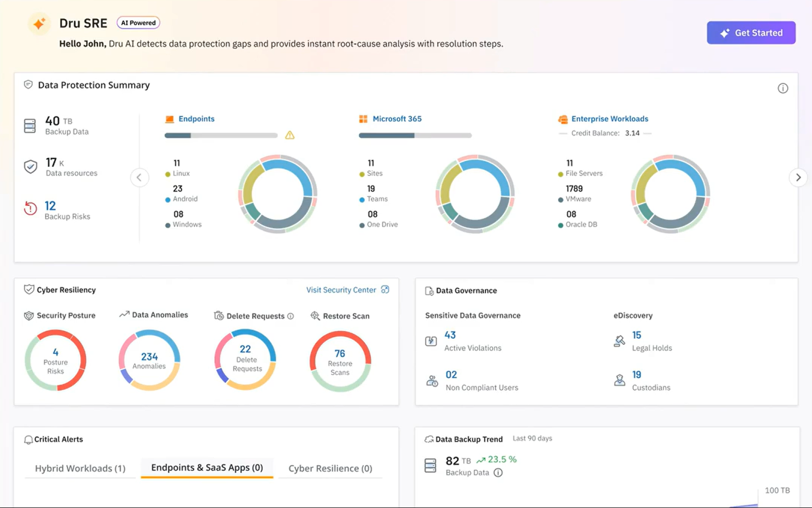Switch to Cyber Resilience (0) tab
Viewport: 812px width, 508px height.
tap(330, 468)
